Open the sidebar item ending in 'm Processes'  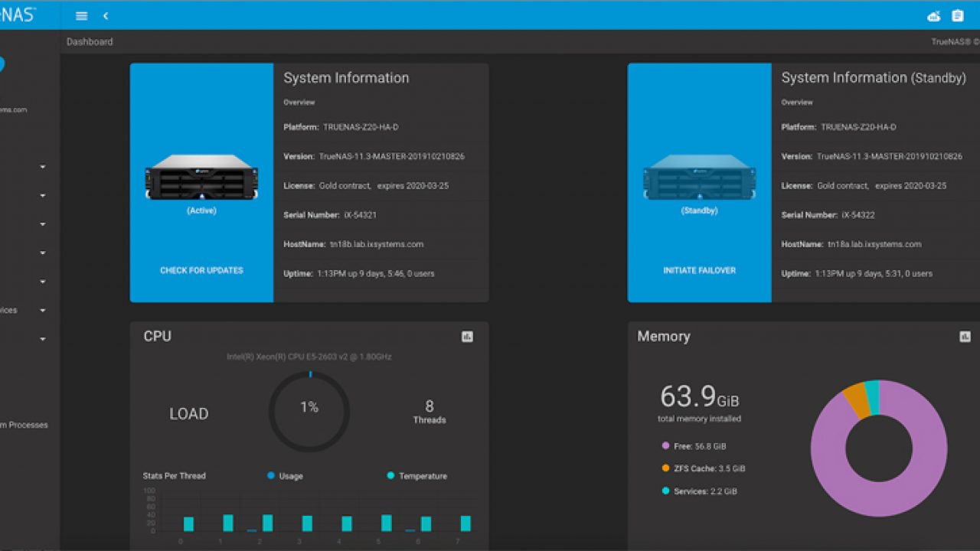pyautogui.click(x=24, y=425)
